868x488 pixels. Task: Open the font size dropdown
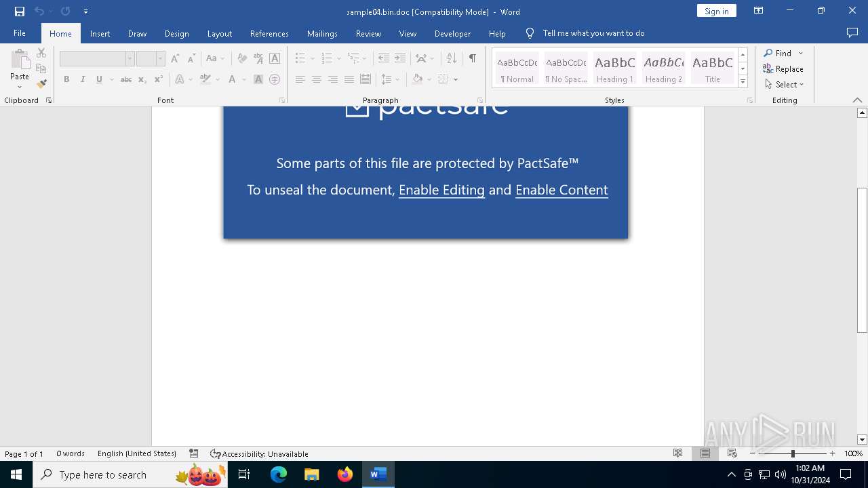[161, 59]
